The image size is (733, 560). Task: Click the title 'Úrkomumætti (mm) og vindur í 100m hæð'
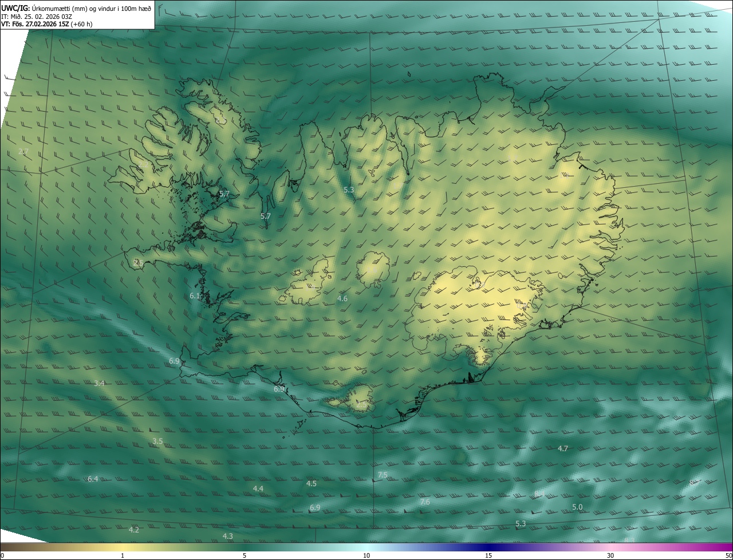(x=91, y=8)
